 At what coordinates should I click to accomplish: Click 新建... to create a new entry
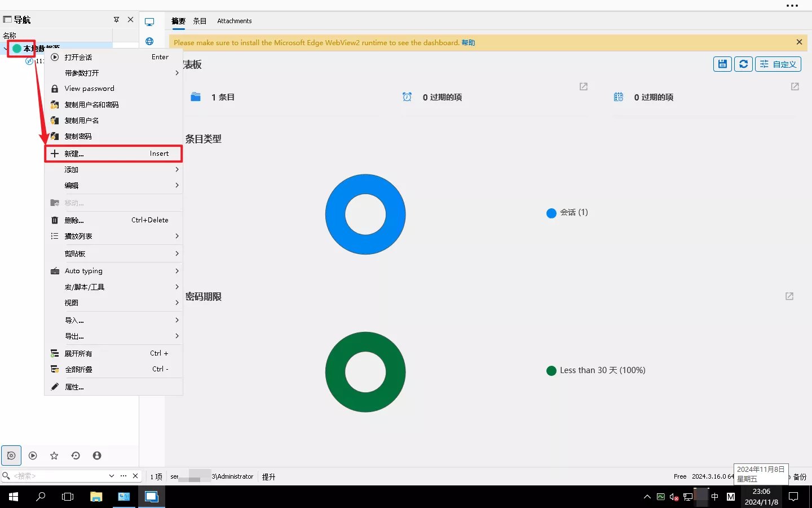[x=113, y=154]
